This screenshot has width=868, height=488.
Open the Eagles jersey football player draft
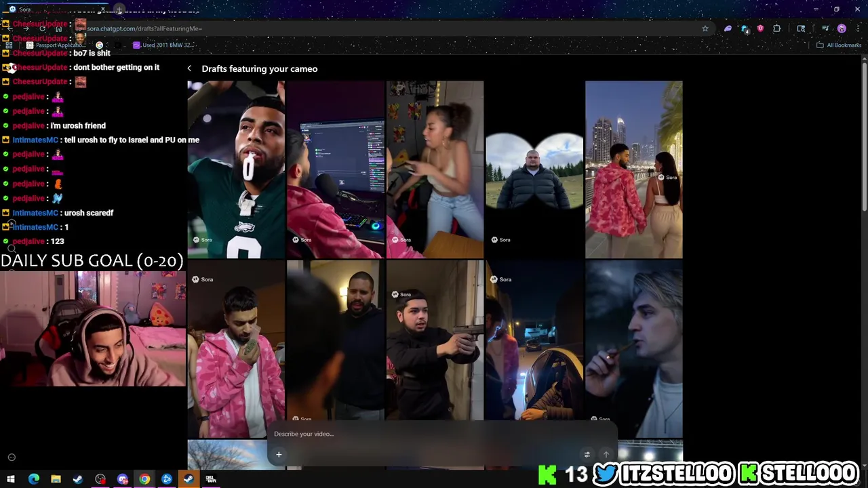[x=236, y=169]
